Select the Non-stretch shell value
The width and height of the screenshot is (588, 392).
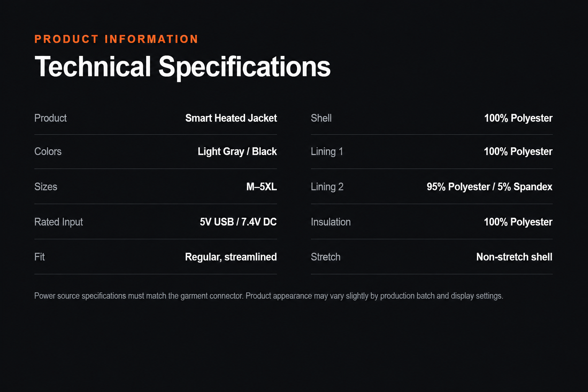click(x=514, y=257)
